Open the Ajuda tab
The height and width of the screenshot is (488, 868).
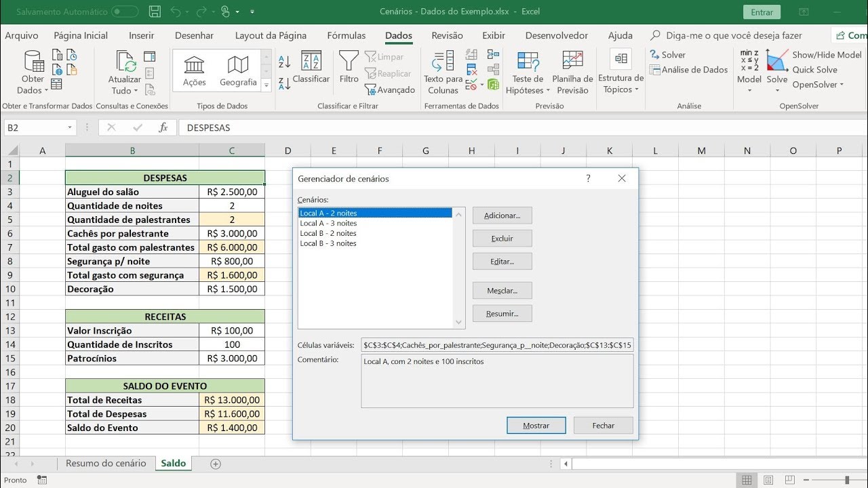pos(620,35)
